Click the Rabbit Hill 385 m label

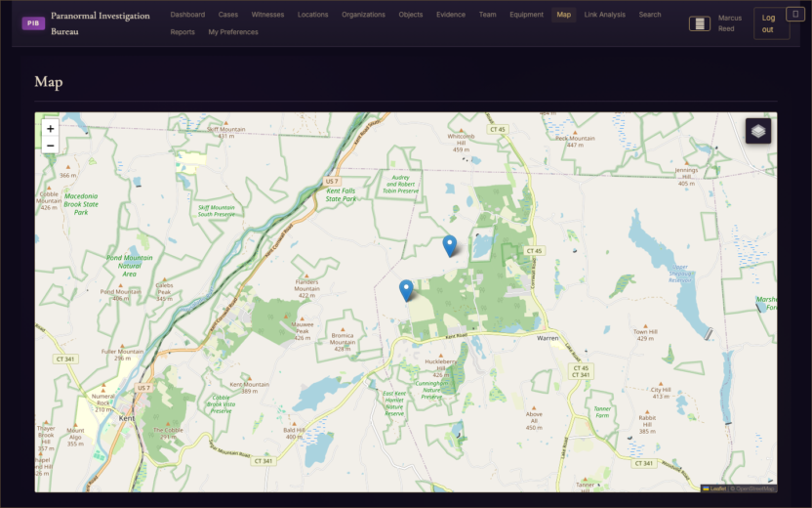647,424
